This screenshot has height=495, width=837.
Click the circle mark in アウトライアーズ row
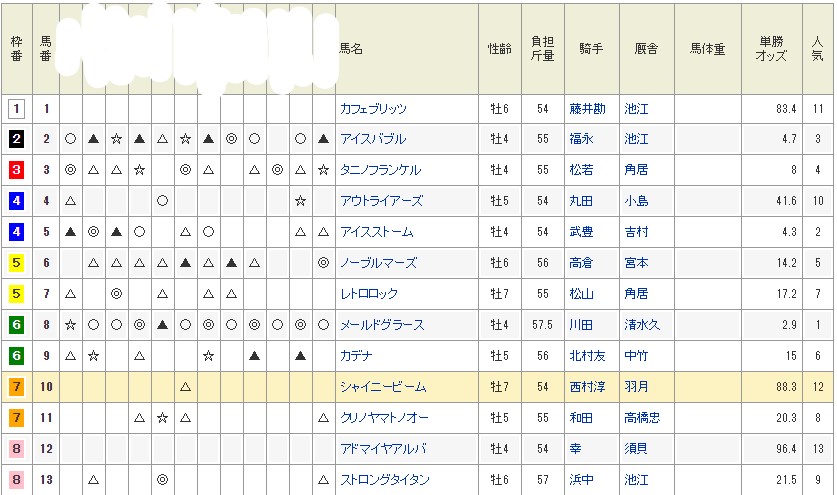162,201
